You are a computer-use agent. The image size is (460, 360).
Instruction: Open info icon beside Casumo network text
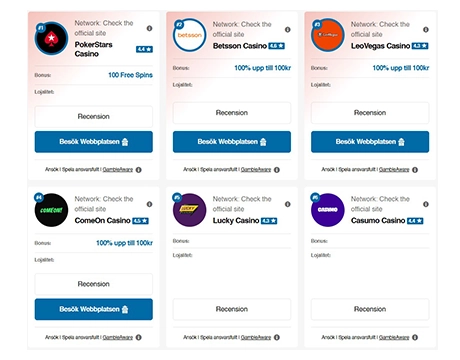tap(426, 204)
